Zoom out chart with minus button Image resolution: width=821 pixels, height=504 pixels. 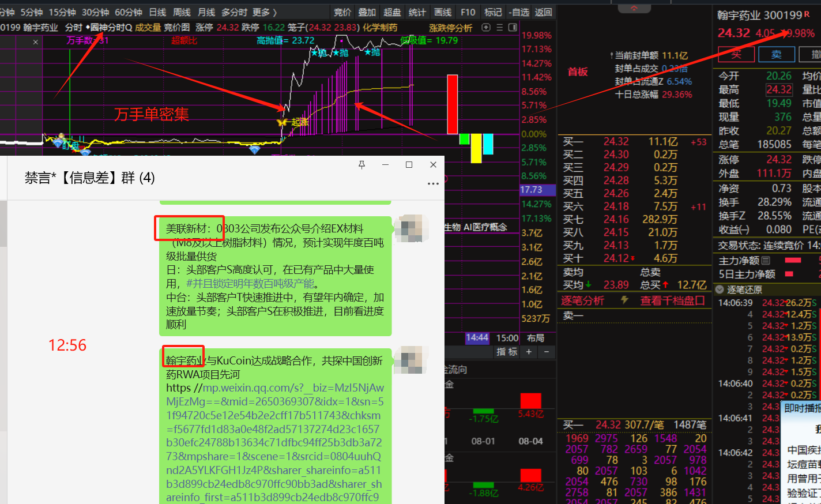[x=546, y=352]
